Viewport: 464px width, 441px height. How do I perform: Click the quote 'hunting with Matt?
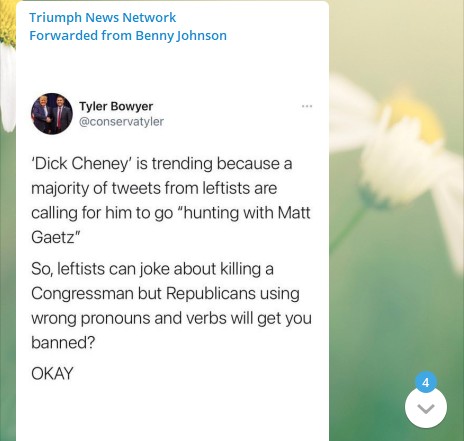click(x=242, y=213)
